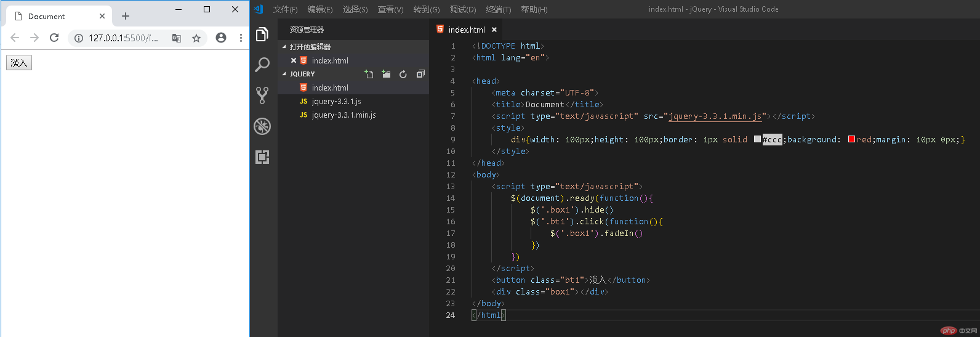Open the Search view in activity bar
The width and height of the screenshot is (980, 337).
click(262, 64)
